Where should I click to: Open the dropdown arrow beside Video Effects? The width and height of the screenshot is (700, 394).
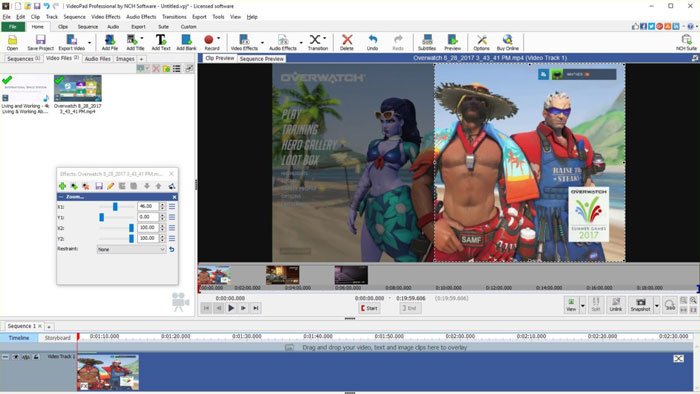[x=262, y=43]
